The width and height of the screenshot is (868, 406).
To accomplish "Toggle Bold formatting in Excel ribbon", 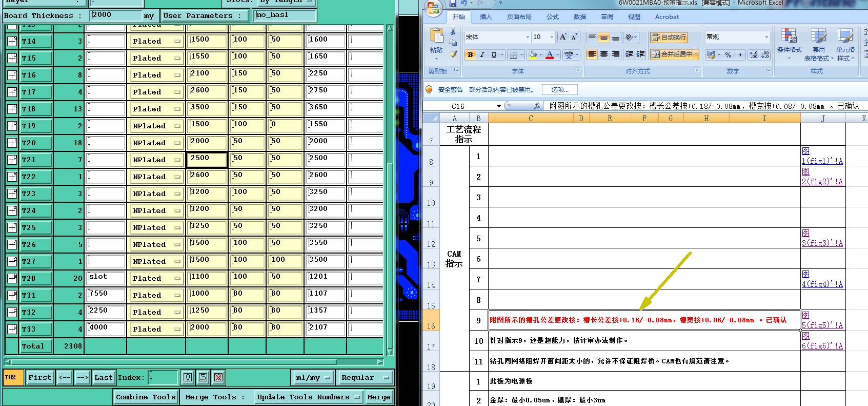I will pos(470,54).
